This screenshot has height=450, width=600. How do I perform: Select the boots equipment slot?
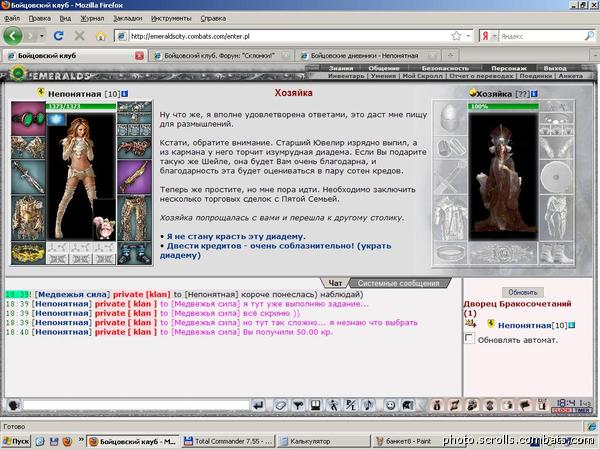(134, 253)
